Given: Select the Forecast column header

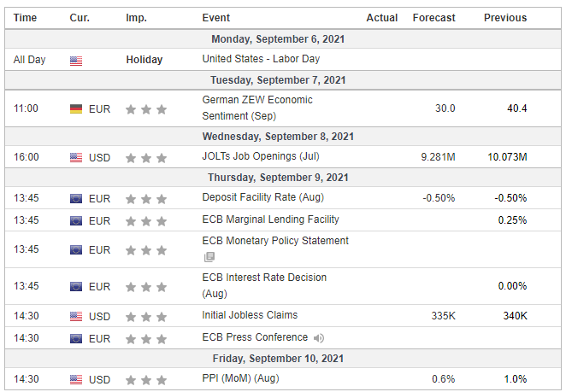Looking at the screenshot, I should click(433, 18).
